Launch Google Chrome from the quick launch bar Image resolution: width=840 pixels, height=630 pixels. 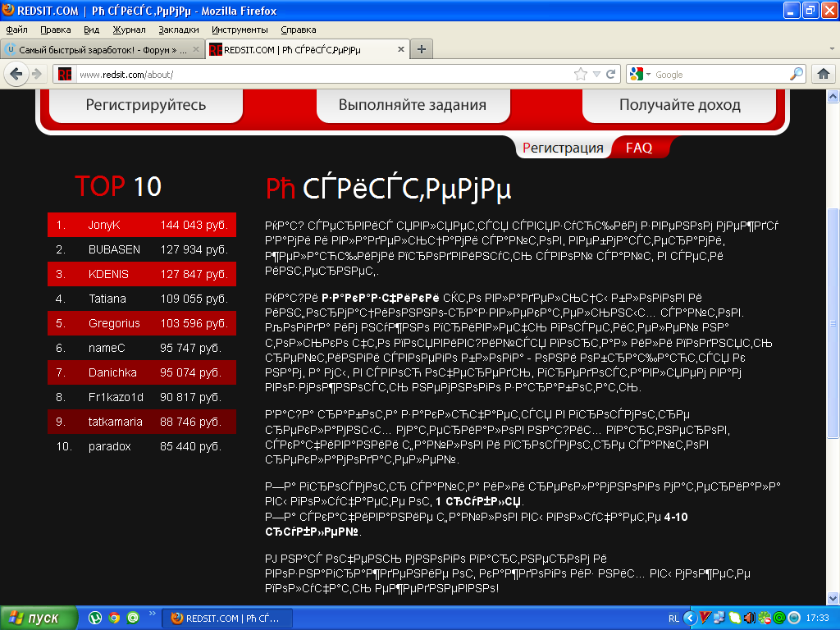(x=113, y=618)
